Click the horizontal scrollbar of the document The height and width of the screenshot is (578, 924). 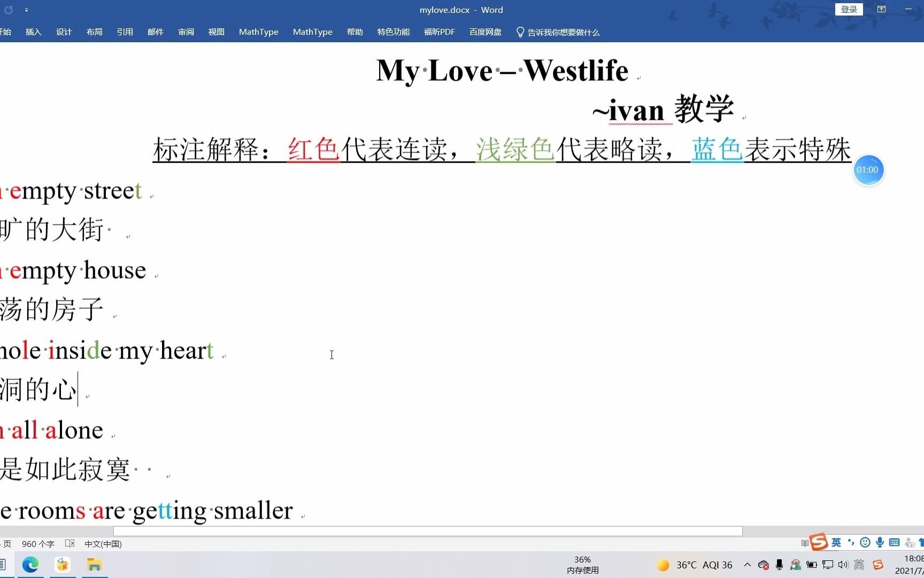[x=428, y=531]
